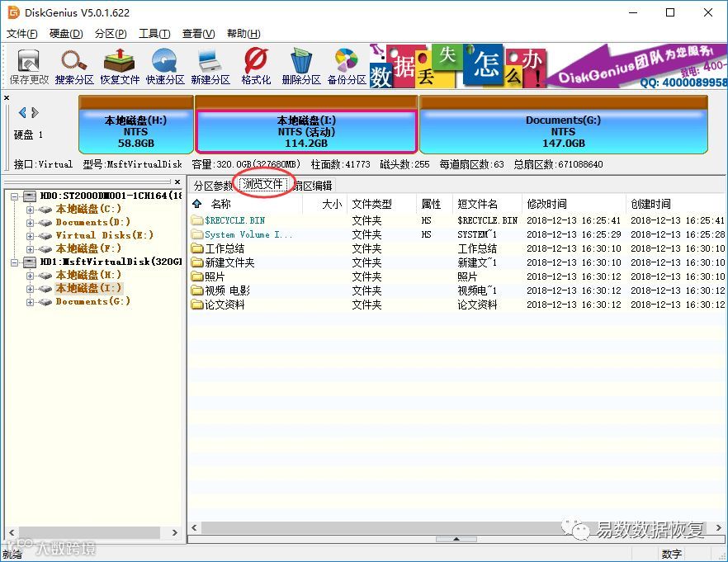This screenshot has width=728, height=562.
Task: Sort files by 短文件名 column header
Action: point(488,204)
